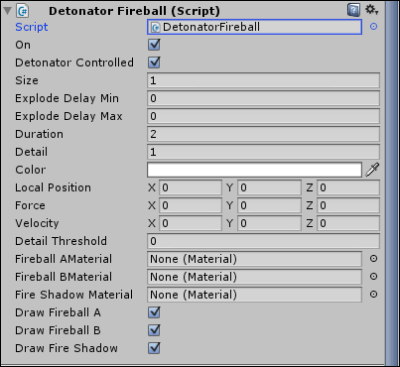This screenshot has height=367, width=400.
Task: Disable the Draw Fireball A checkbox
Action: (154, 312)
